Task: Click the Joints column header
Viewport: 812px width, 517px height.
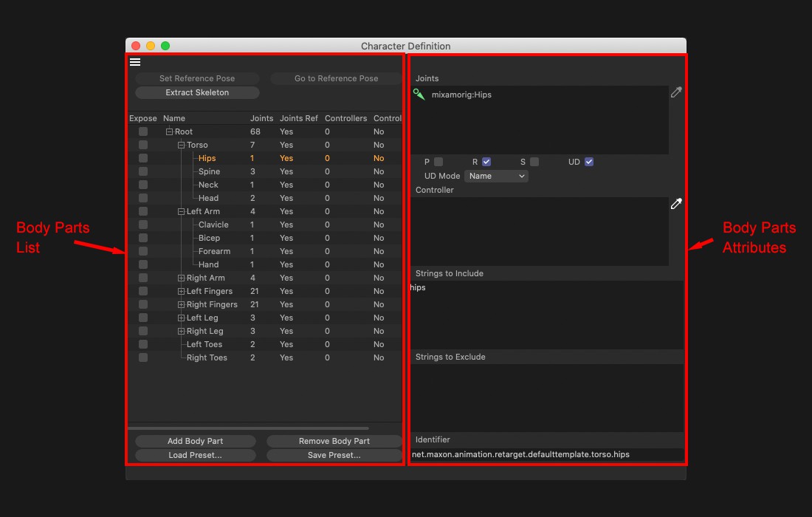Action: pyautogui.click(x=261, y=118)
